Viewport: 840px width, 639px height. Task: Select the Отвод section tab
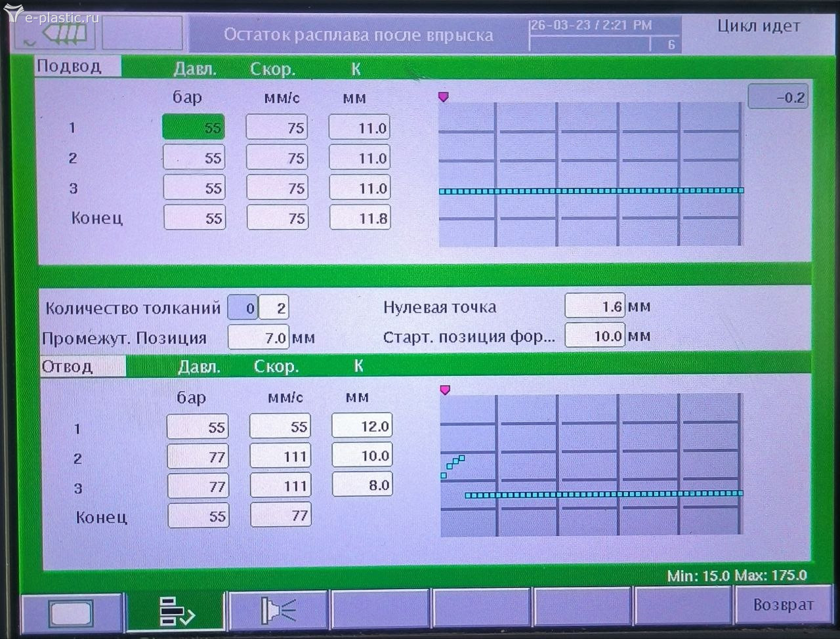pos(82,366)
